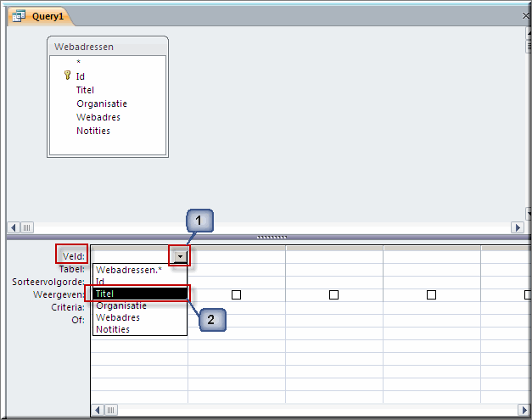Select Organisatie from the dropdown list
The height and width of the screenshot is (420, 532).
[140, 305]
